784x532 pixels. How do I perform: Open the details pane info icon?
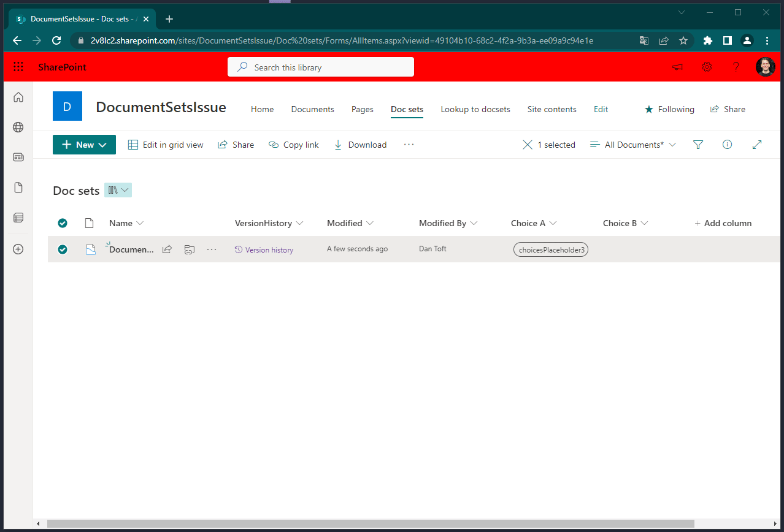coord(728,145)
